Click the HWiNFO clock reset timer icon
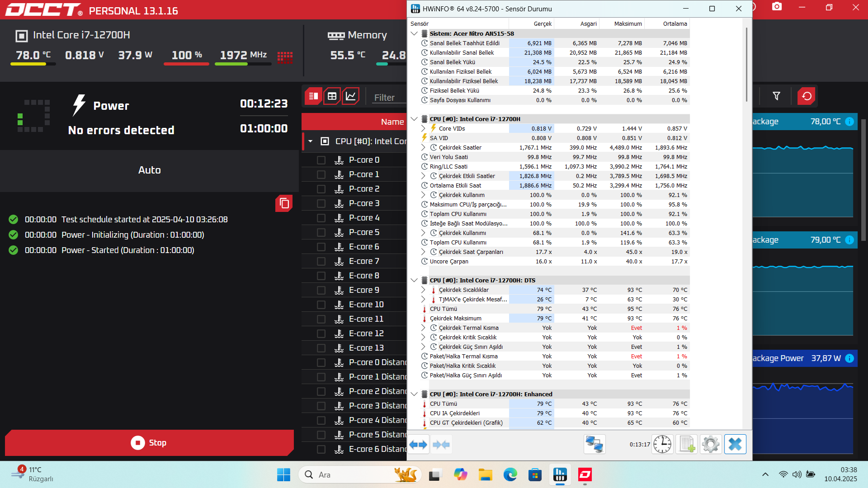 662,445
